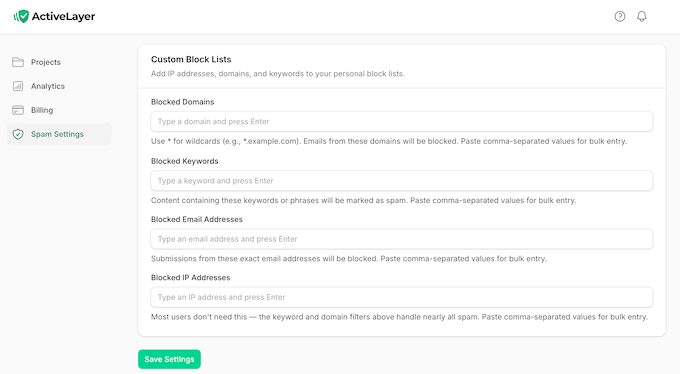The height and width of the screenshot is (374, 680).
Task: Click the ActiveLayer shield logo
Action: point(21,16)
